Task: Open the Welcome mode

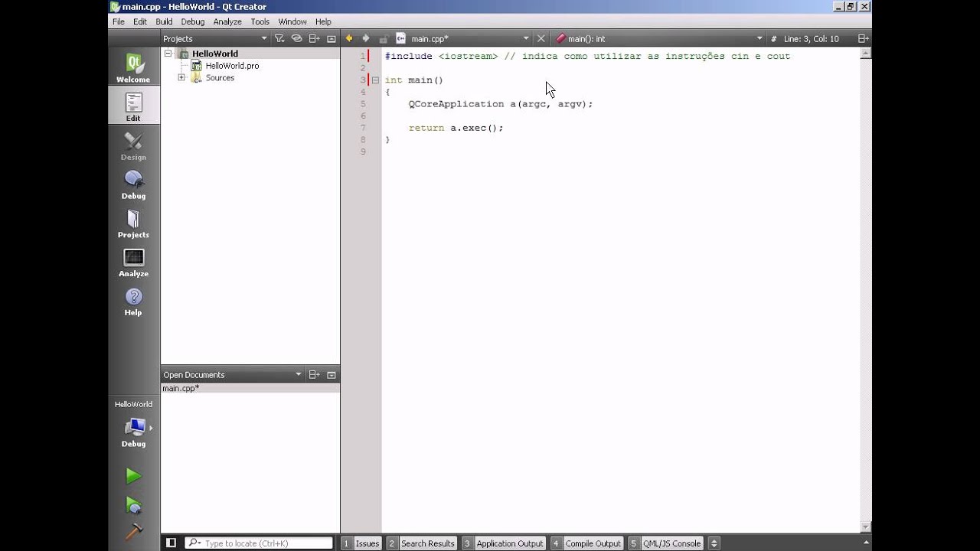Action: (x=133, y=67)
